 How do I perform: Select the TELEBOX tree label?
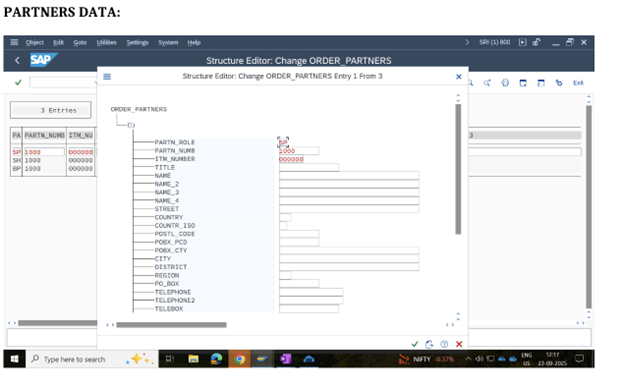169,309
